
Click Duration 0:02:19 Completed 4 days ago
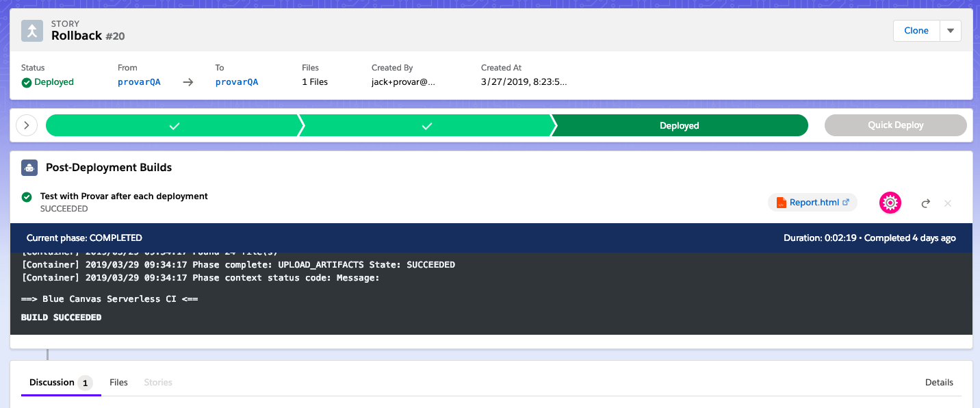pos(870,238)
